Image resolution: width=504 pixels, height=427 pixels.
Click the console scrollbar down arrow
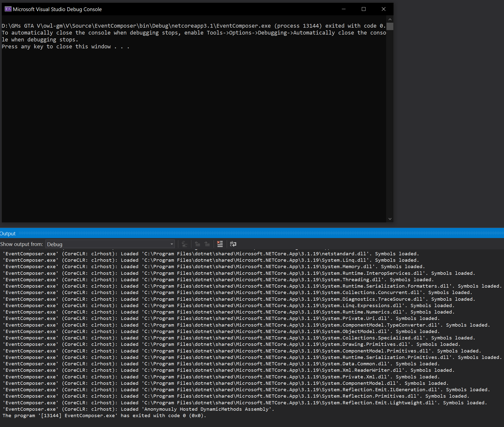390,219
